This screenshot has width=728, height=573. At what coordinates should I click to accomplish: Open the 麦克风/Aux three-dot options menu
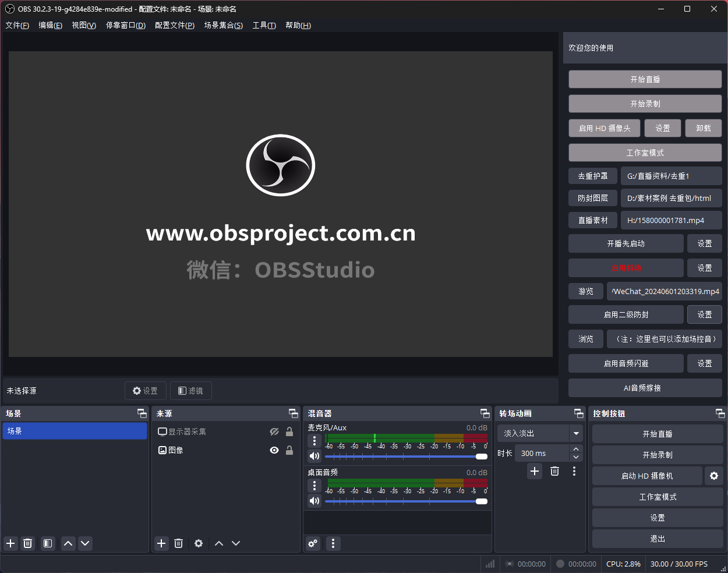pyautogui.click(x=314, y=441)
